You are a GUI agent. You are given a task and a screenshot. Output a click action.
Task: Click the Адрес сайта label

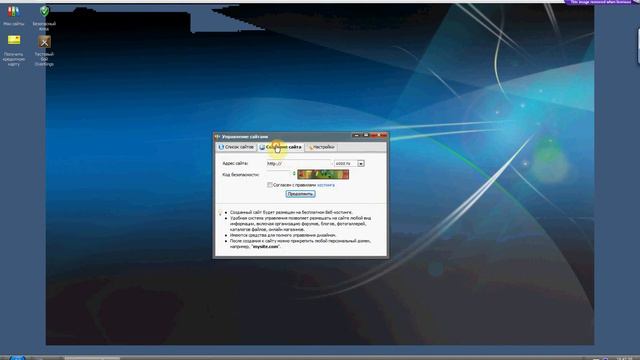click(x=235, y=163)
